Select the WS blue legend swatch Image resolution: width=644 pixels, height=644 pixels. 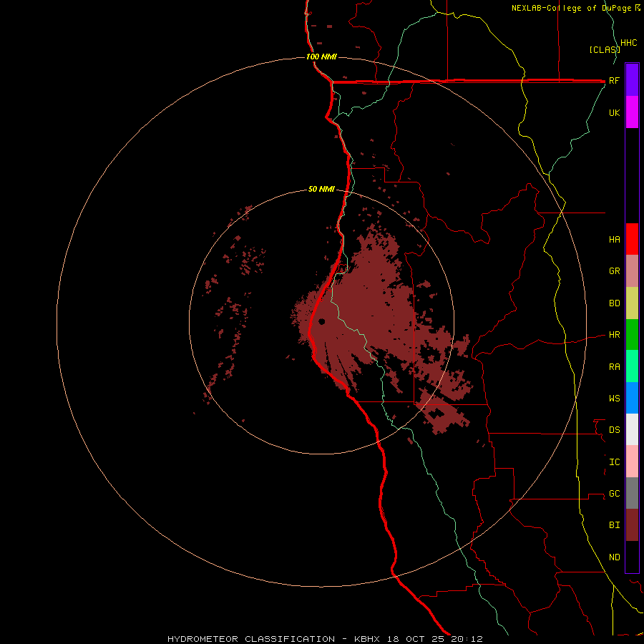click(632, 398)
